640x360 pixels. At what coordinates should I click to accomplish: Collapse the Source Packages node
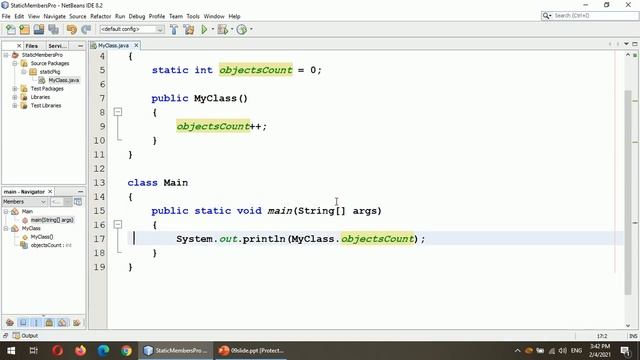tap(15, 63)
